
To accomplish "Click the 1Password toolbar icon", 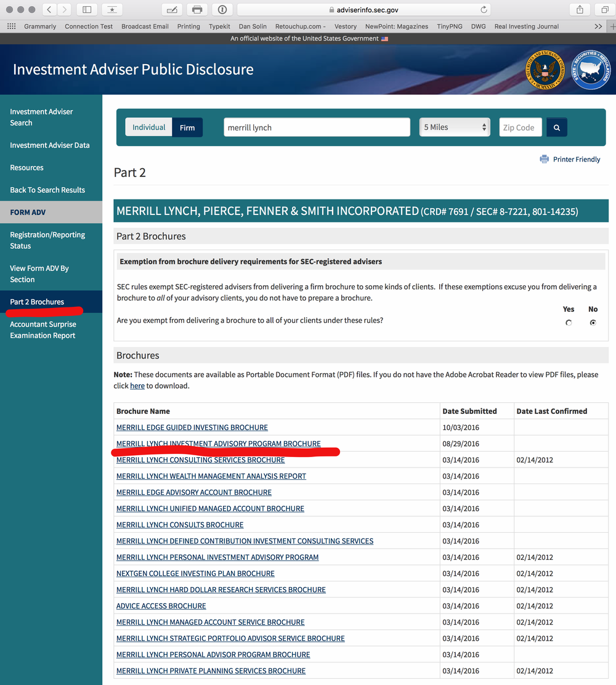I will coord(222,10).
